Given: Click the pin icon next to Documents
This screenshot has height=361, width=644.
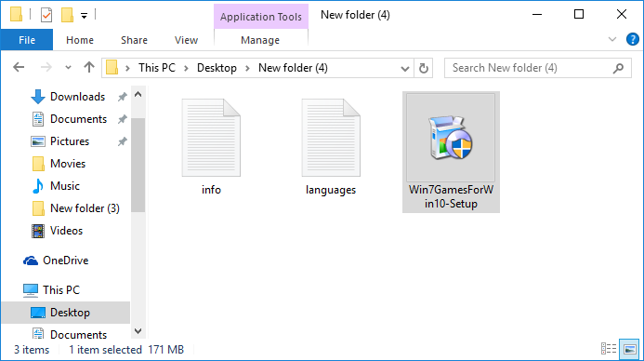Looking at the screenshot, I should [x=122, y=119].
